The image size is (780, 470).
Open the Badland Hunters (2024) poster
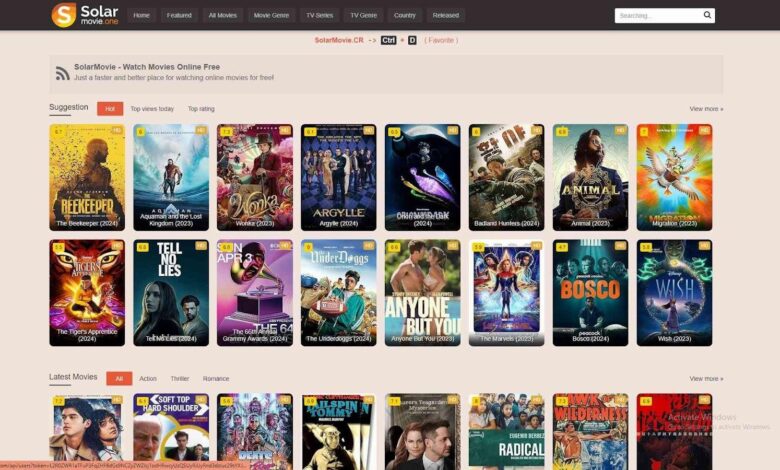coord(506,177)
